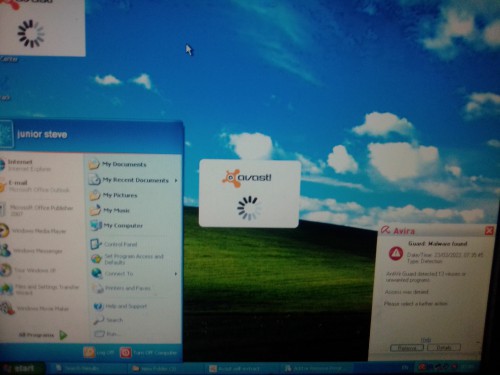Expand All Programs green arrow

click(x=63, y=335)
